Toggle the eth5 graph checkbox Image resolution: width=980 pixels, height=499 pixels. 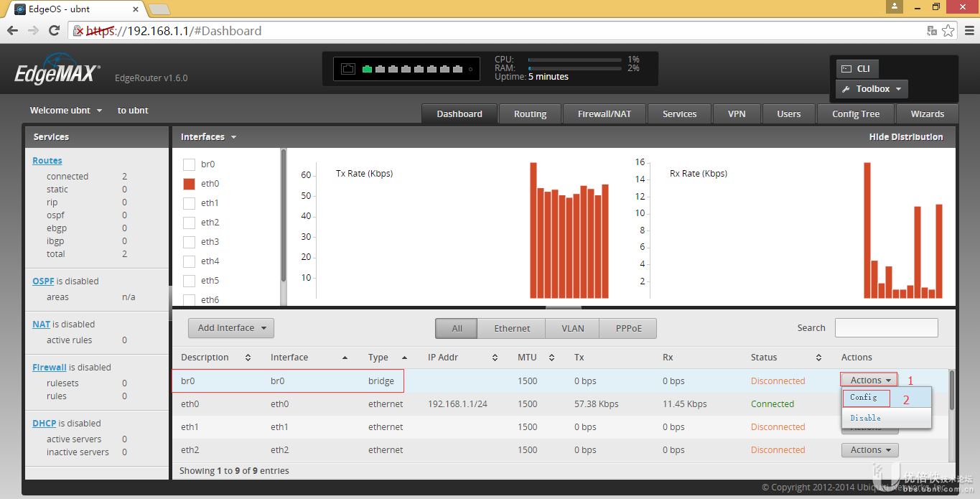[190, 281]
